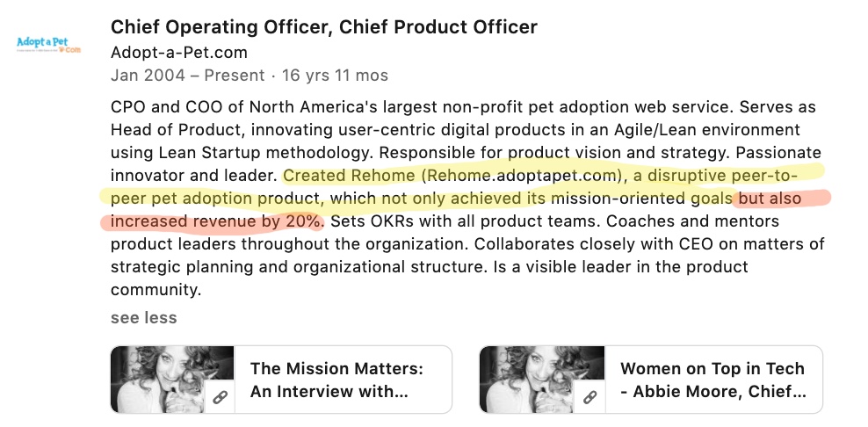The width and height of the screenshot is (868, 427).
Task: Open "The Mission Matters: An Interview with…" title
Action: click(x=336, y=380)
